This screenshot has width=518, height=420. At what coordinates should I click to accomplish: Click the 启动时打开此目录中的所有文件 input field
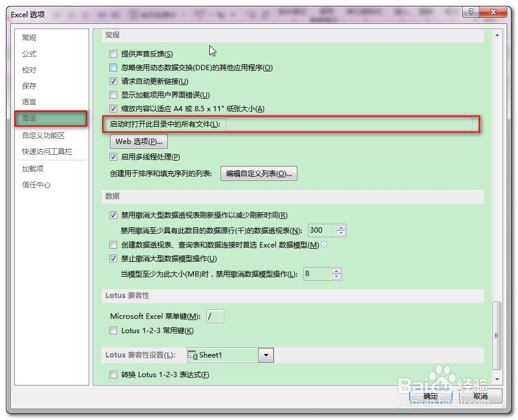349,124
